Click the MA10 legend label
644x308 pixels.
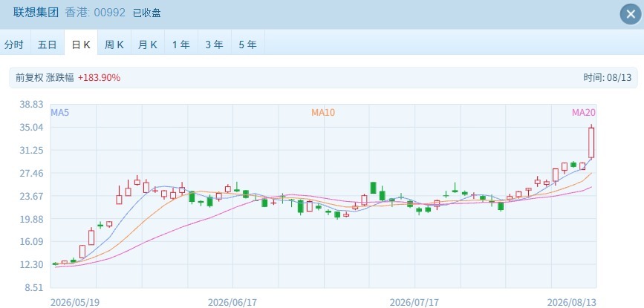[323, 112]
